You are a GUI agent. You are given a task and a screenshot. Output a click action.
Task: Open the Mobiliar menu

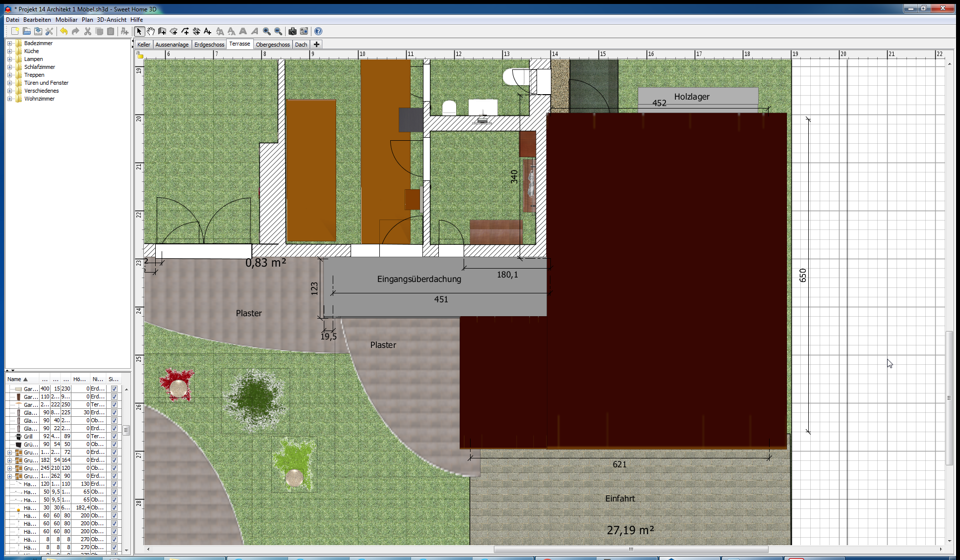point(66,20)
